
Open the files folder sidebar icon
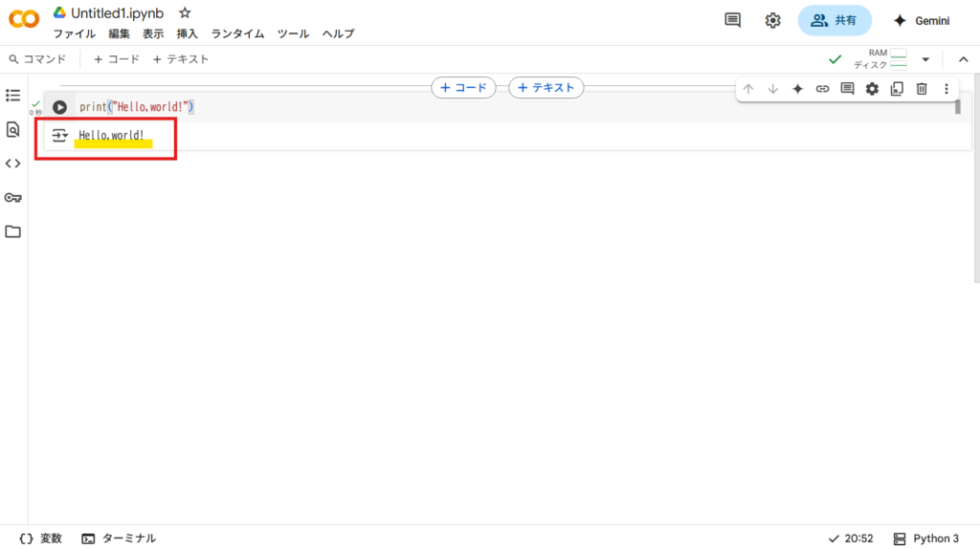(12, 231)
